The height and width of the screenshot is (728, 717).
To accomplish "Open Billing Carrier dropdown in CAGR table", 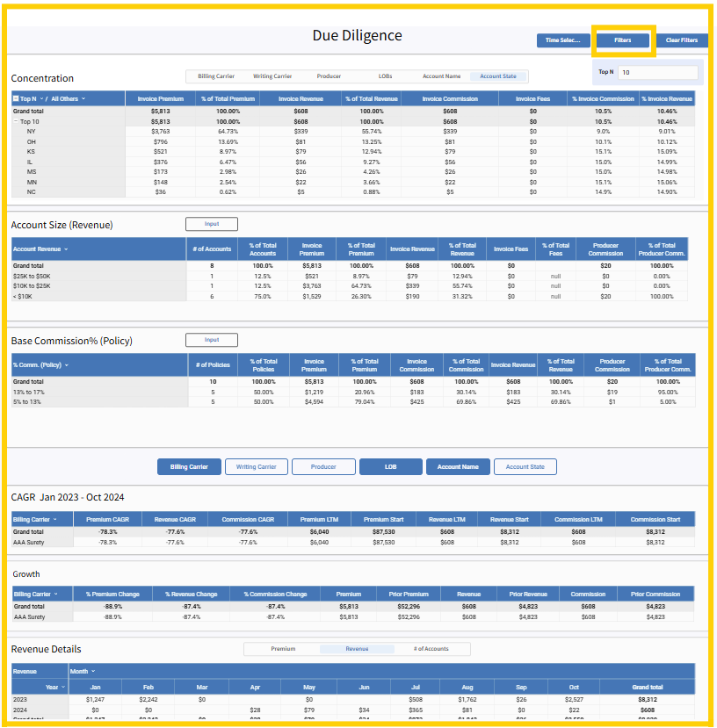I will 54,520.
